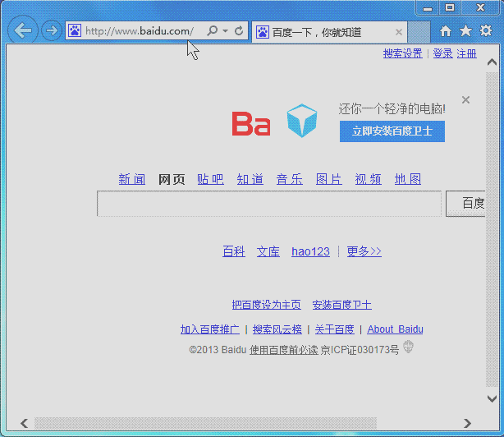Open the 加入百度推广 link
The height and width of the screenshot is (437, 504).
pyautogui.click(x=210, y=329)
